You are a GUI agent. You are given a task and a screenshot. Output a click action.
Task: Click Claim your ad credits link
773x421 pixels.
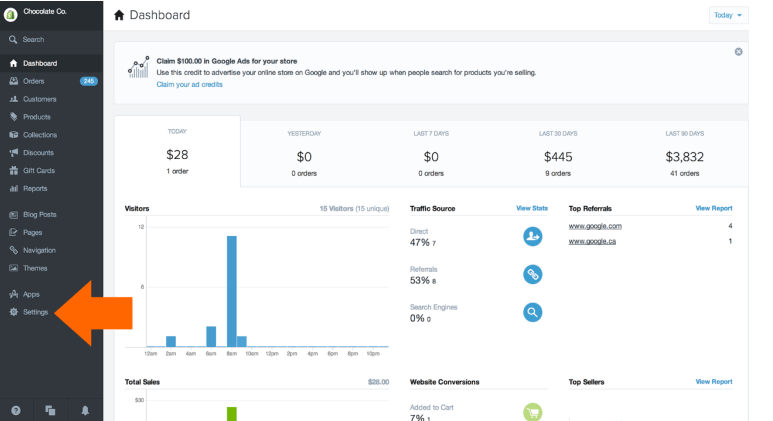[x=189, y=84]
